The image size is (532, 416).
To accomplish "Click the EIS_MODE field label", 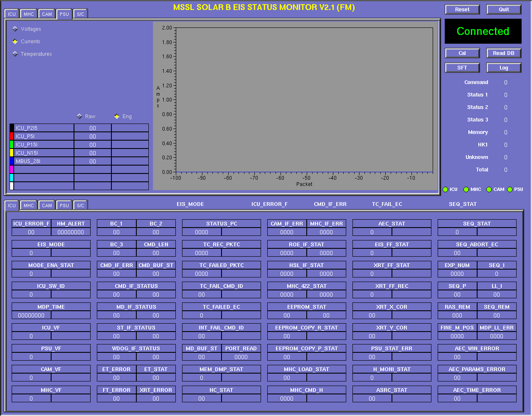I will (x=51, y=245).
